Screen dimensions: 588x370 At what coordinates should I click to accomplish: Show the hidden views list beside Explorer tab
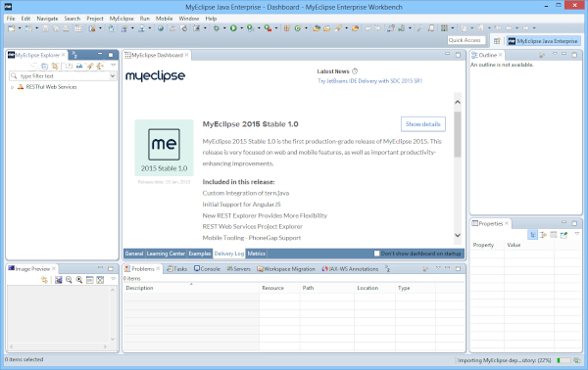point(74,55)
